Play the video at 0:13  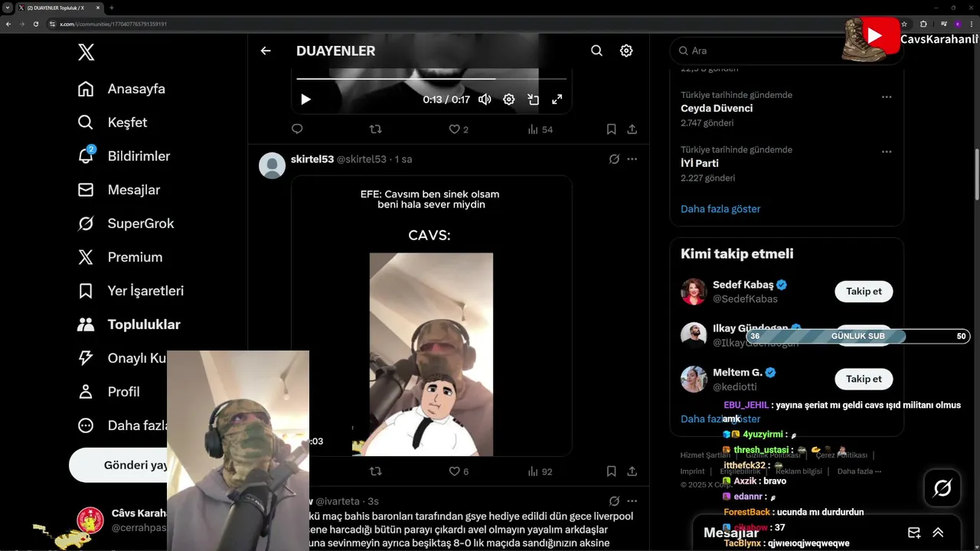[305, 99]
